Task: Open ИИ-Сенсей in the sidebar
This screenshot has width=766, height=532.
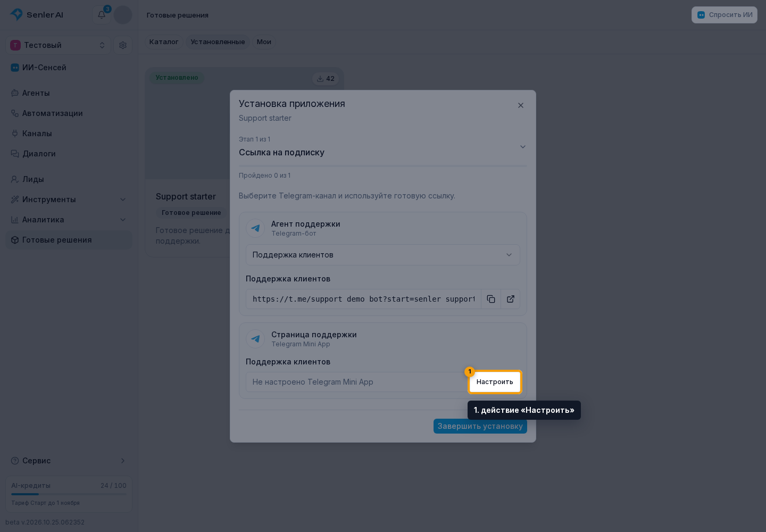Action: 69,68
